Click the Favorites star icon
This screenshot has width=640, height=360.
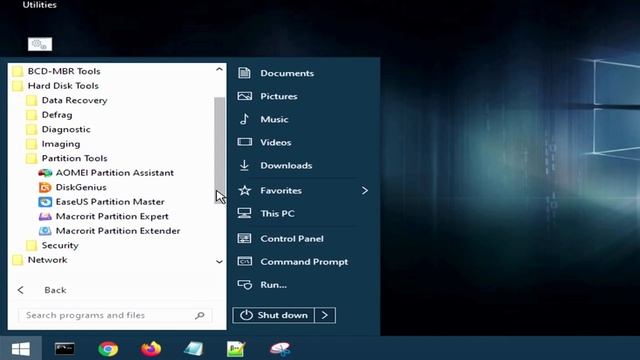pyautogui.click(x=244, y=190)
